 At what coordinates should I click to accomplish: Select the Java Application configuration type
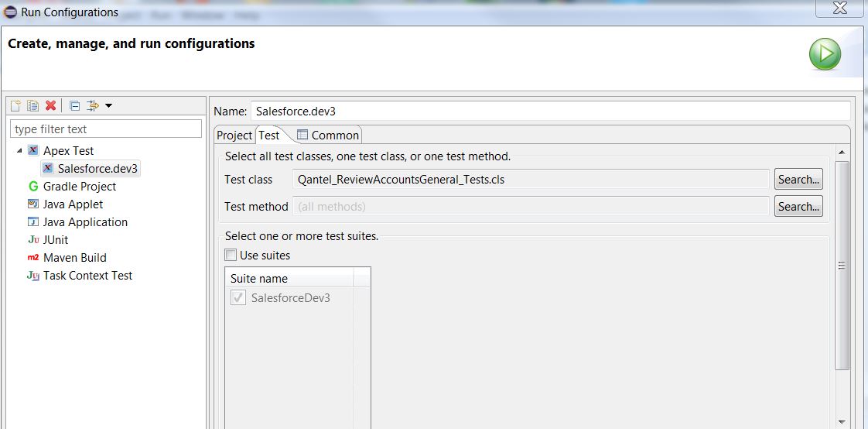[x=85, y=222]
